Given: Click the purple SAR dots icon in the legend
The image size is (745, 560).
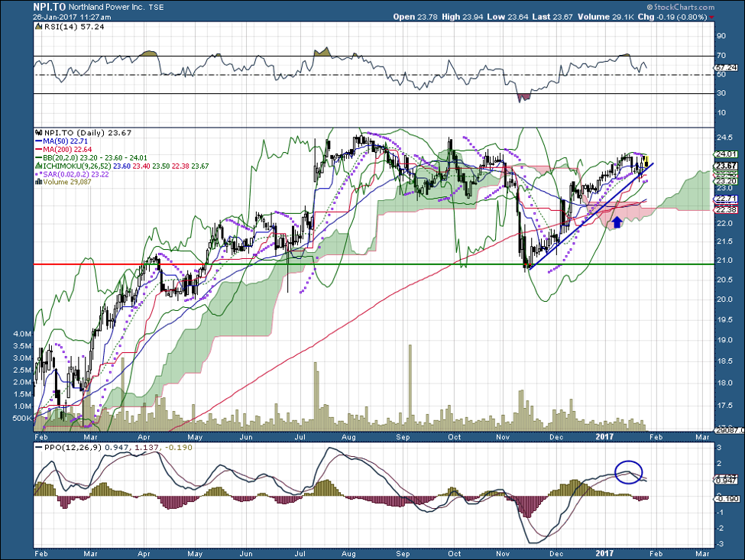Looking at the screenshot, I should point(39,174).
